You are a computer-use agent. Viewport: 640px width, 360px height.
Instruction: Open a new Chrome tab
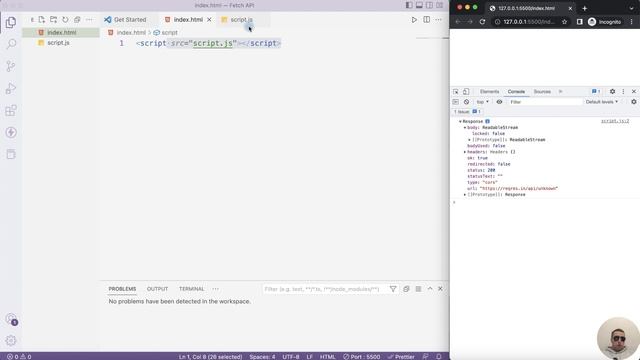click(x=584, y=8)
